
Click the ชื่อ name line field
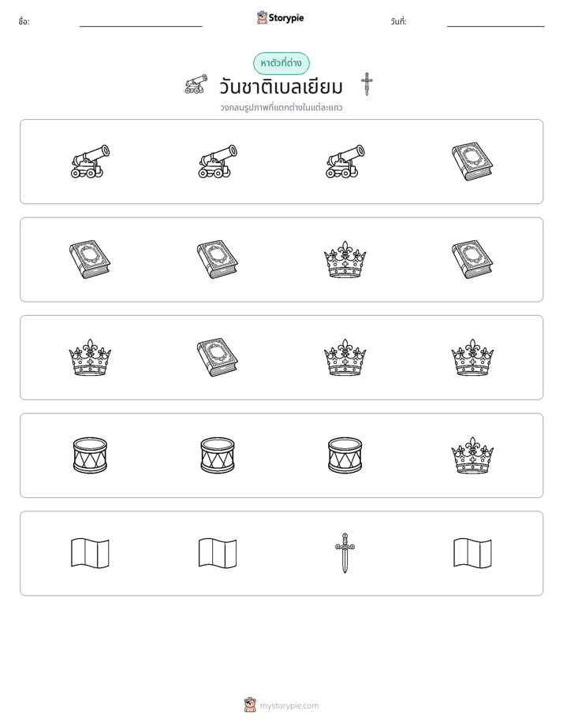(x=140, y=22)
